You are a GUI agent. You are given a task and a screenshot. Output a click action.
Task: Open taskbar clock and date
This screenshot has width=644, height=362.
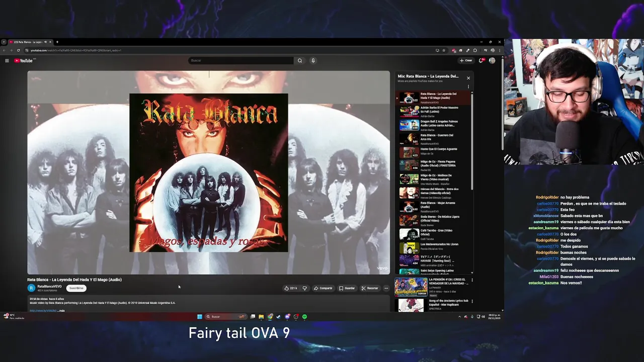coord(494,317)
